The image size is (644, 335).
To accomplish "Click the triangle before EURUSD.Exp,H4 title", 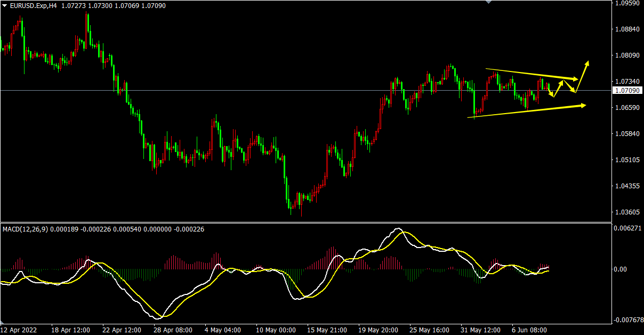I will click(x=5, y=5).
